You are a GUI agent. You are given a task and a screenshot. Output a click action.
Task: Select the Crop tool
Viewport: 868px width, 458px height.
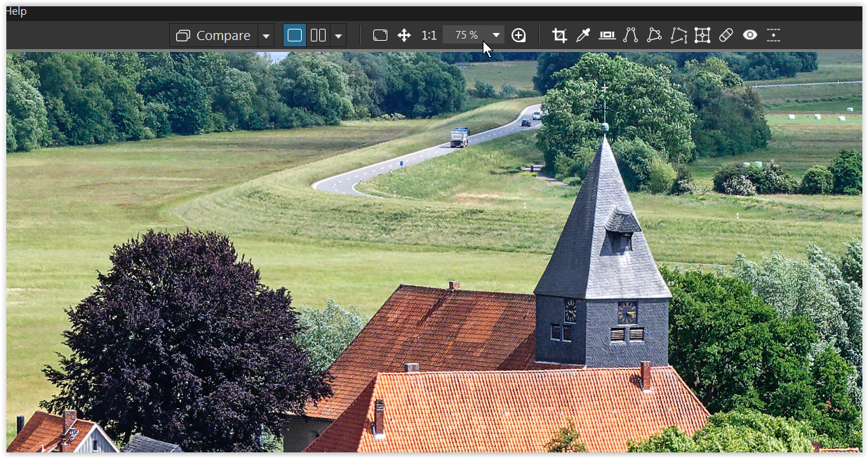tap(559, 35)
